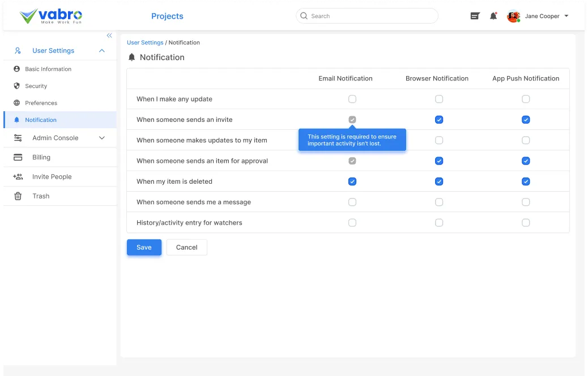Screen dimensions: 588x376
Task: Open messages via the chat icon in header
Action: pos(475,16)
